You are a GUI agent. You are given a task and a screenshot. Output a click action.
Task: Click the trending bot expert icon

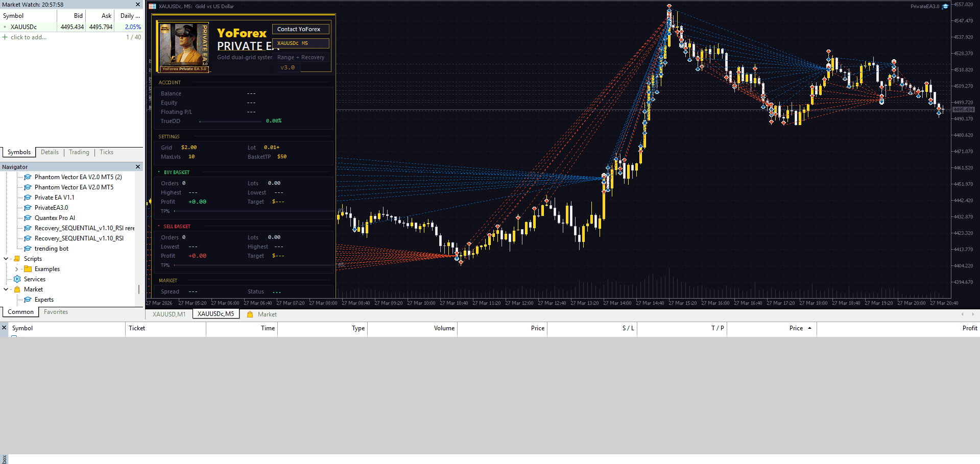[28, 249]
